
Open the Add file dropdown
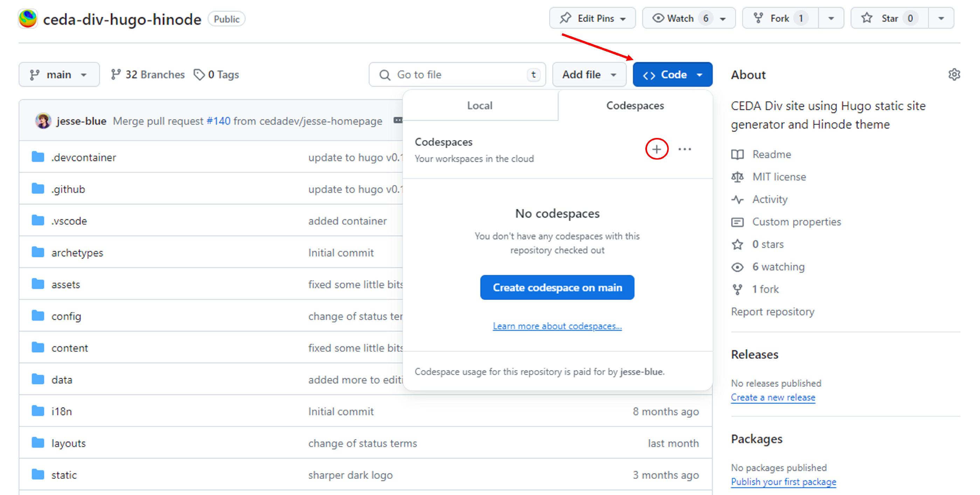(589, 75)
